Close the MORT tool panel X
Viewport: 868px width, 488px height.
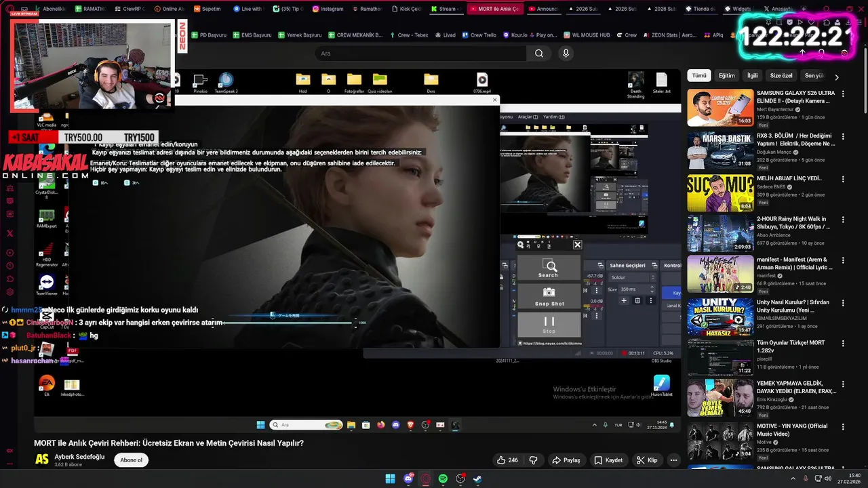click(x=577, y=245)
